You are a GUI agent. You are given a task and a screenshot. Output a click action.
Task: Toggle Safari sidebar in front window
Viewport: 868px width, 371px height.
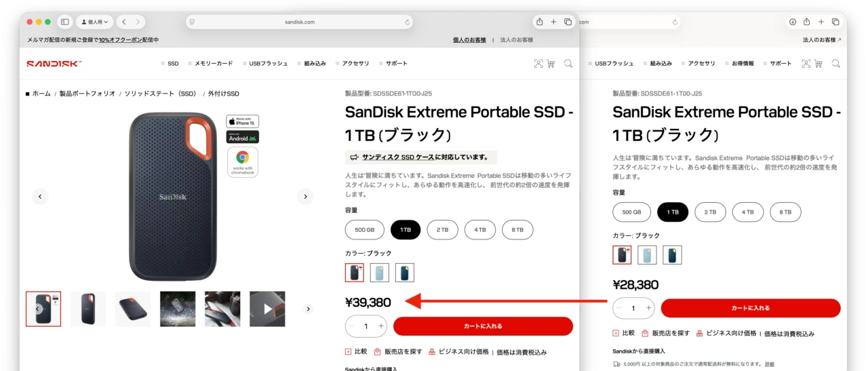[65, 22]
